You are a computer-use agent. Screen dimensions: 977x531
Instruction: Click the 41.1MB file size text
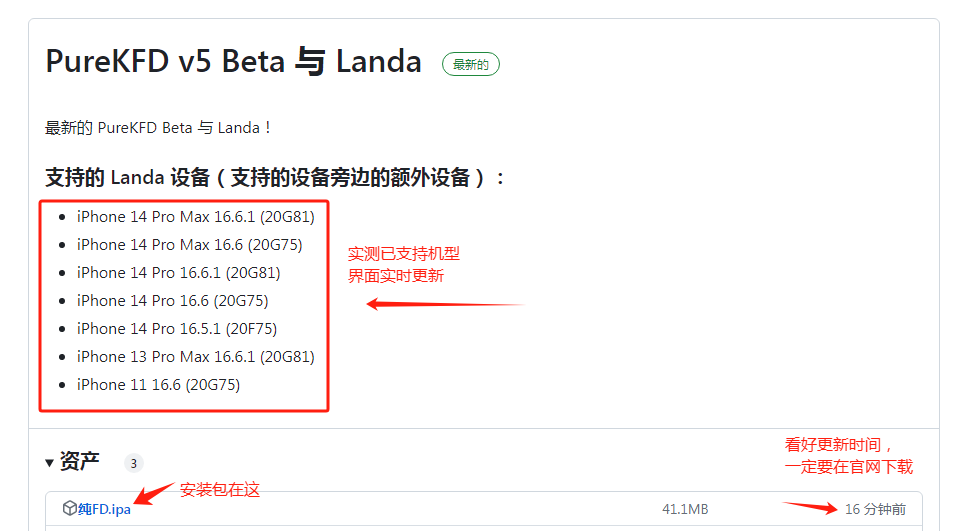tap(685, 509)
